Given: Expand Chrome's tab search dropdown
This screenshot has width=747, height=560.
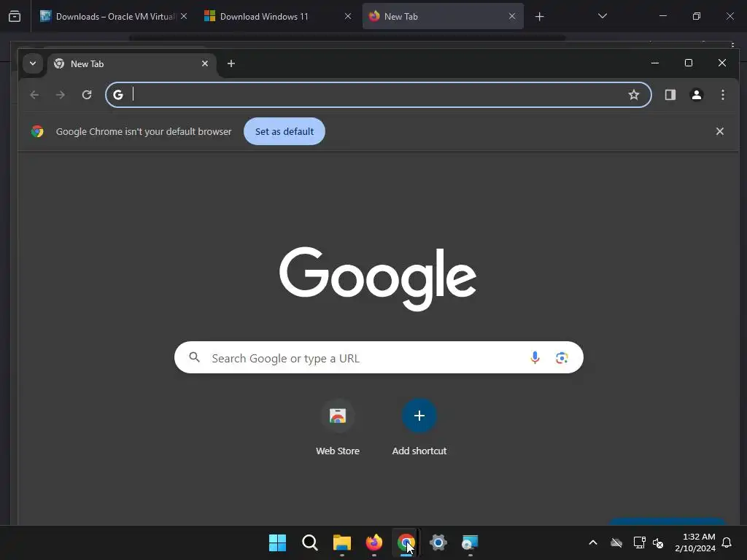Looking at the screenshot, I should point(33,63).
